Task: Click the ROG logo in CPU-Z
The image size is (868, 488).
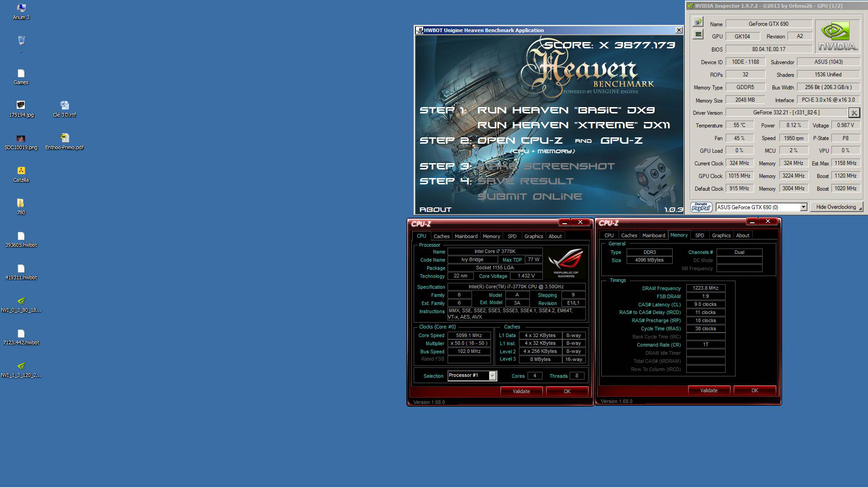Action: (x=566, y=263)
